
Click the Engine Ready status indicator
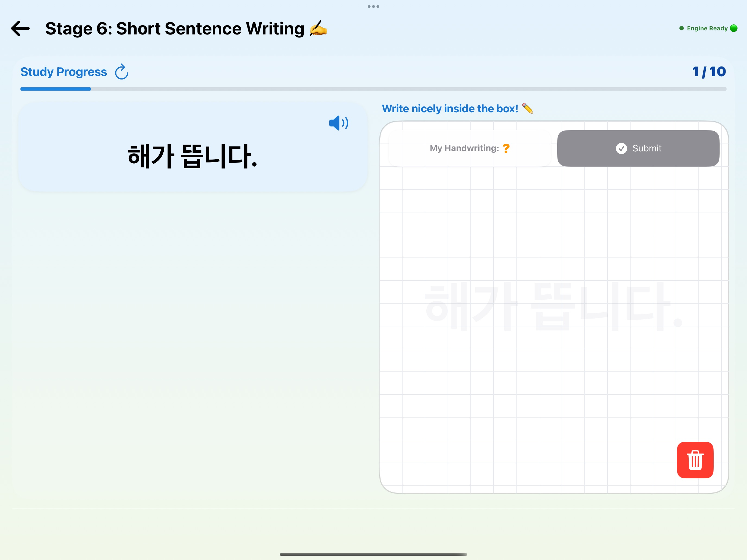[708, 28]
